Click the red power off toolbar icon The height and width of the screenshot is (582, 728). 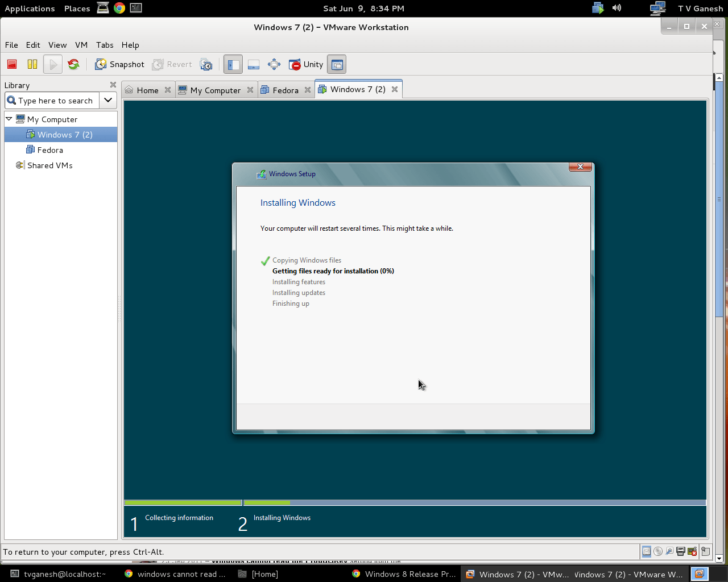click(12, 64)
